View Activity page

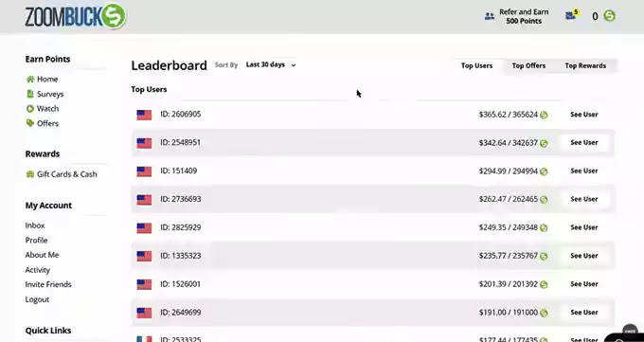37,270
